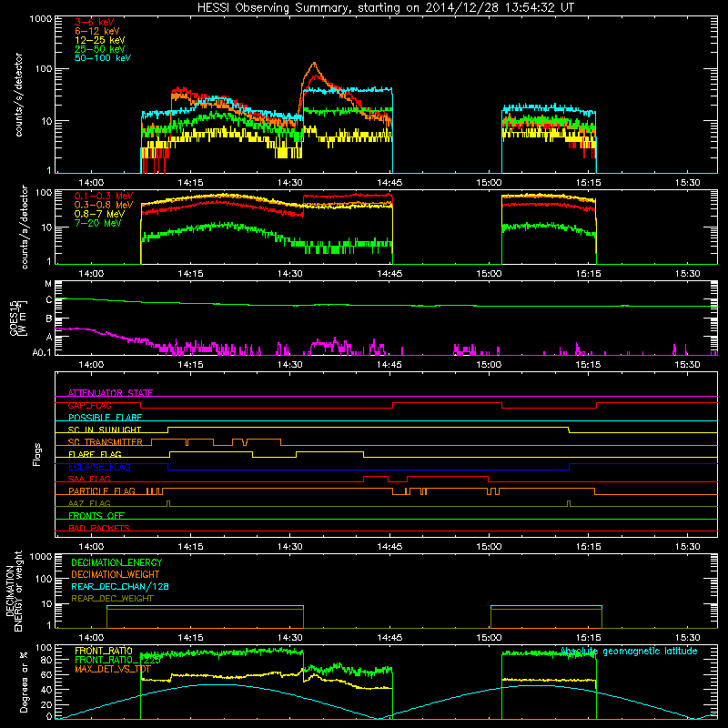This screenshot has width=728, height=728.
Task: Select the ECLIPSE_FLAG label
Action: 99,467
